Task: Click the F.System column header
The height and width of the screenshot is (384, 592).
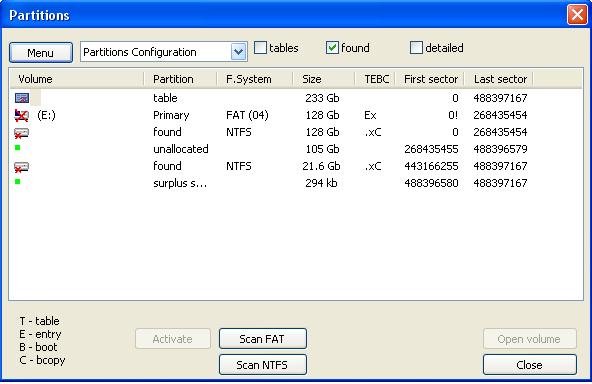Action: [255, 79]
